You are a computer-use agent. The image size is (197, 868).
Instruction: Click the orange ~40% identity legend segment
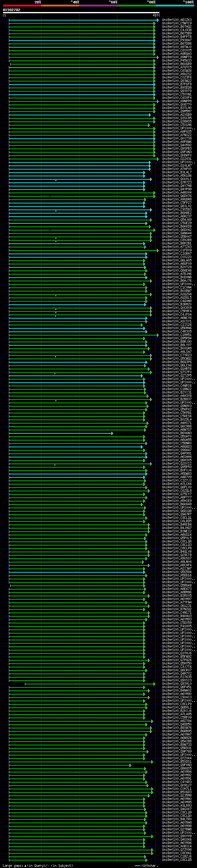(x=60, y=6)
